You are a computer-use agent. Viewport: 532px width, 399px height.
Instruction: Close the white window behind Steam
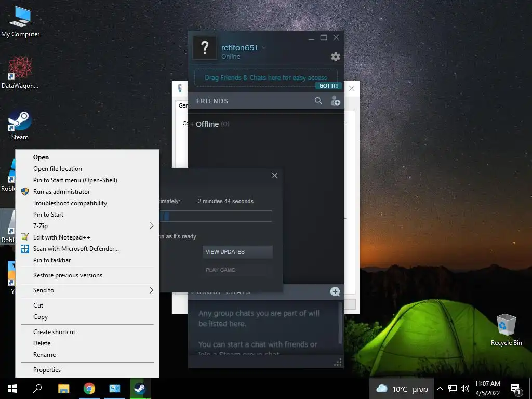pyautogui.click(x=352, y=88)
